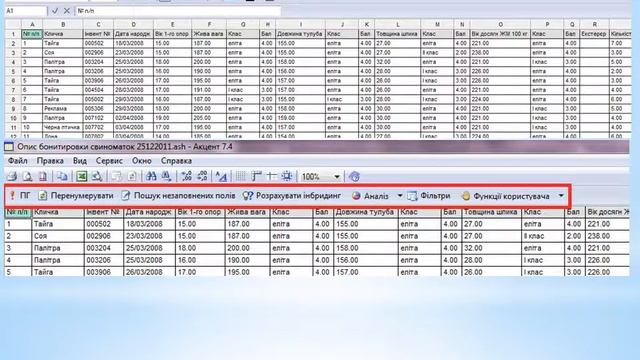Click the Перенумерувати toolbar button
This screenshot has height=360, width=640.
tap(76, 196)
